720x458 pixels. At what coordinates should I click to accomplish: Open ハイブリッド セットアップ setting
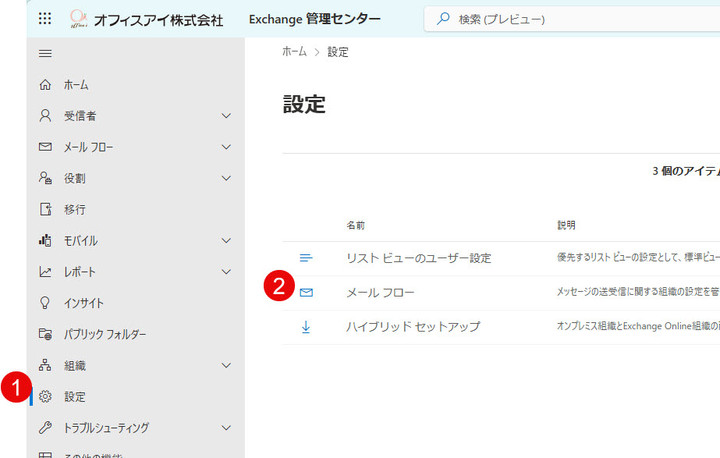pos(413,327)
